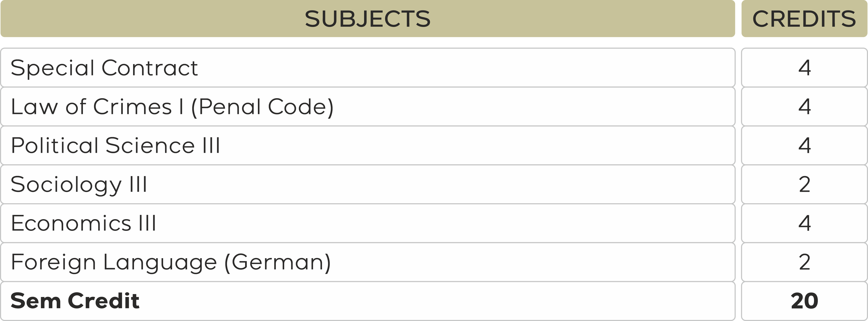Click the (German) text in parentheses
868x321 pixels.
(277, 262)
